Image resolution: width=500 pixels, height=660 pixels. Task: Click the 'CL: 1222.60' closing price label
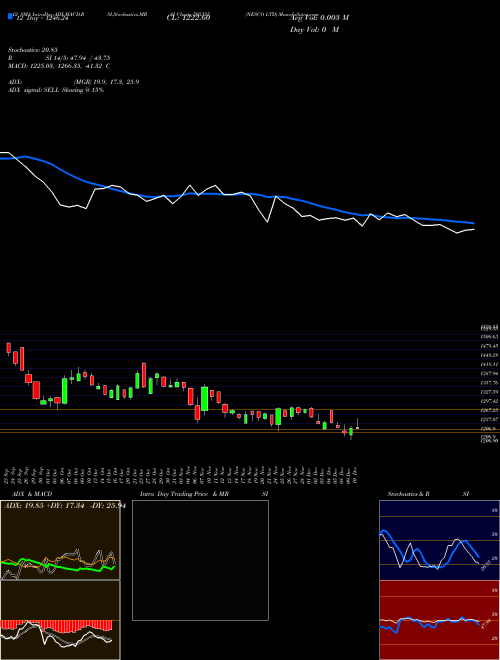[188, 18]
